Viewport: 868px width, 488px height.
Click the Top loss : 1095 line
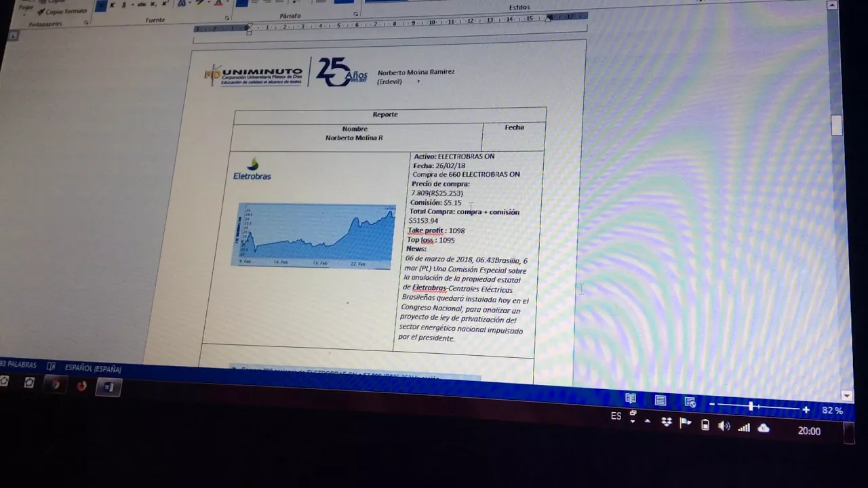[431, 240]
